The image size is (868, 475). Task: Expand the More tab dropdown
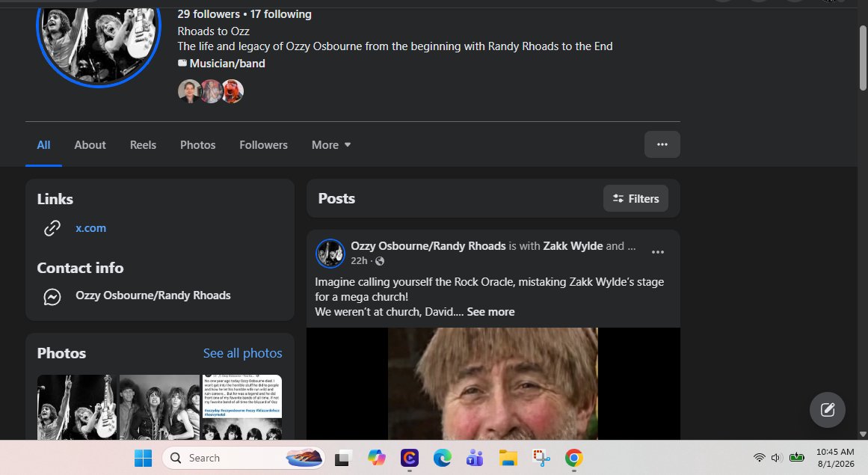tap(331, 145)
